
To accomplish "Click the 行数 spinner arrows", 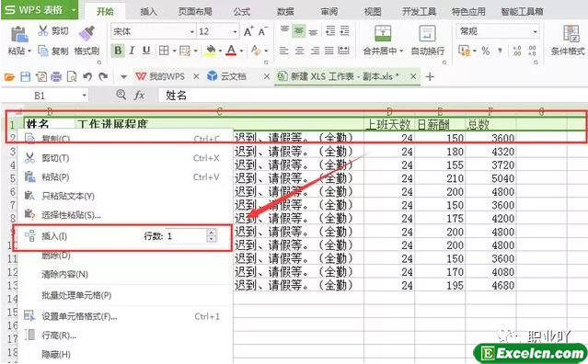I will [x=212, y=236].
